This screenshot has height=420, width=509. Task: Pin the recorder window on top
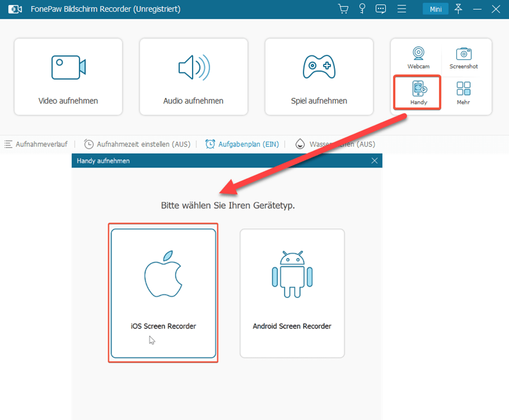coord(458,9)
